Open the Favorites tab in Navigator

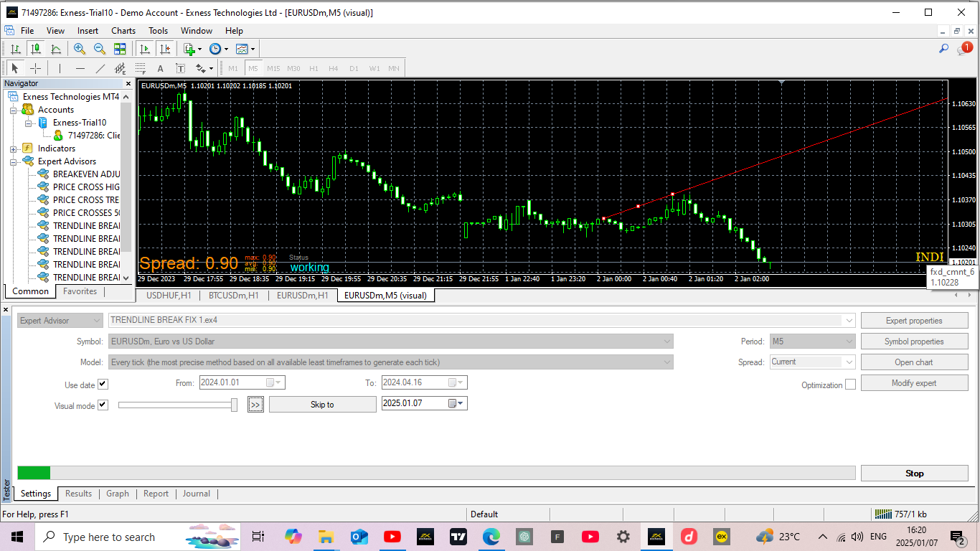click(x=80, y=291)
